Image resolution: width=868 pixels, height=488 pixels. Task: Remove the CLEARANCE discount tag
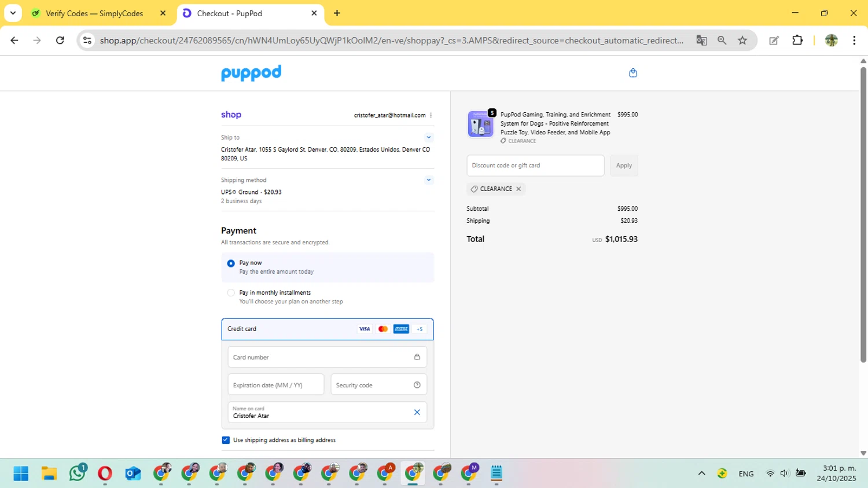518,189
